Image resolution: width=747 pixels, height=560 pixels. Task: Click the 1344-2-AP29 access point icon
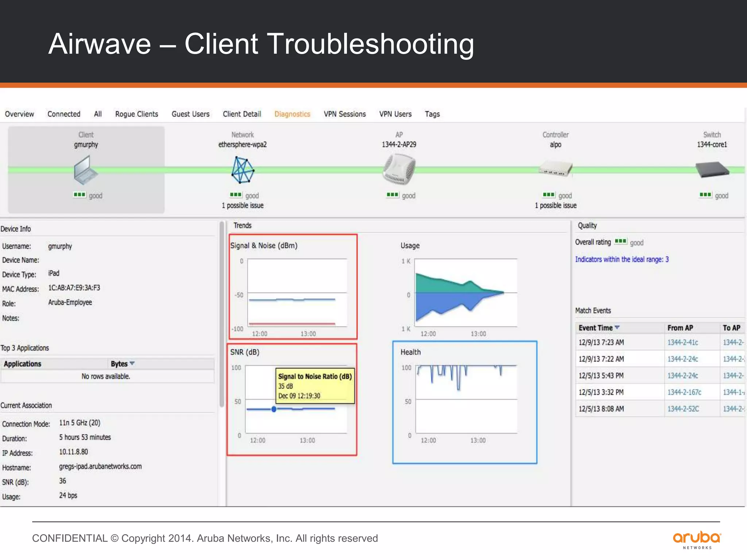pyautogui.click(x=399, y=169)
